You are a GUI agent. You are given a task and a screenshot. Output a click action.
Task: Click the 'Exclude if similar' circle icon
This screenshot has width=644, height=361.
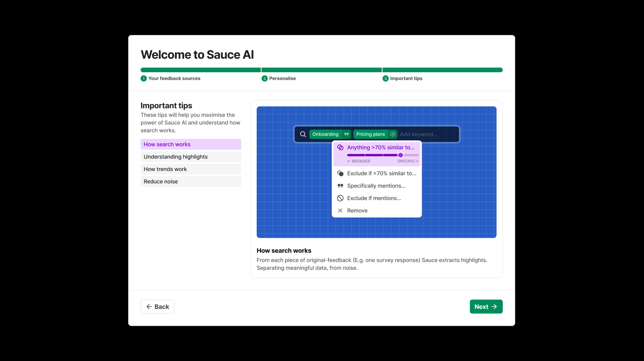point(340,173)
